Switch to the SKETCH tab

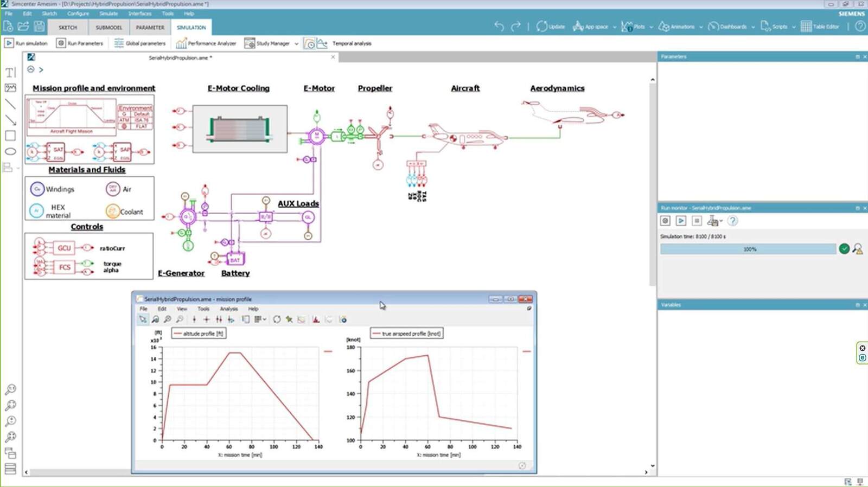point(68,27)
